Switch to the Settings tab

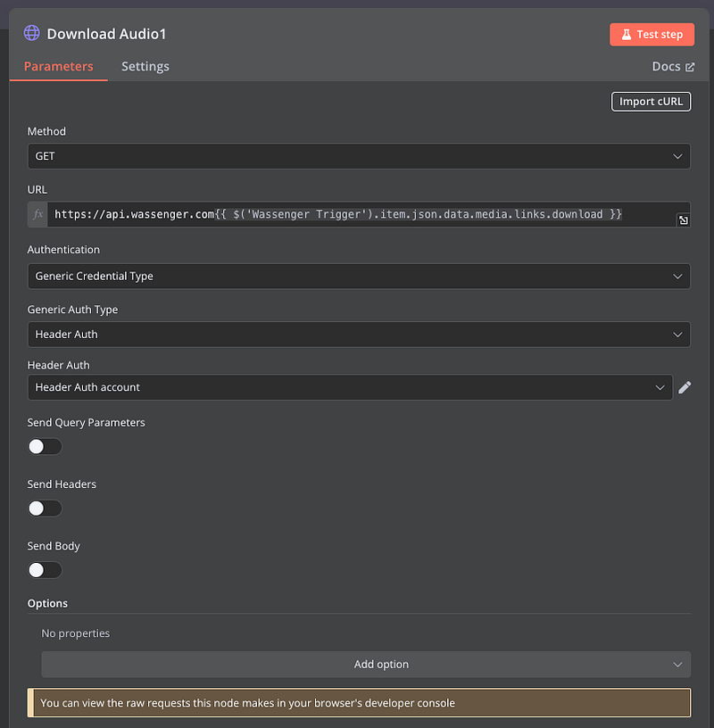click(145, 66)
